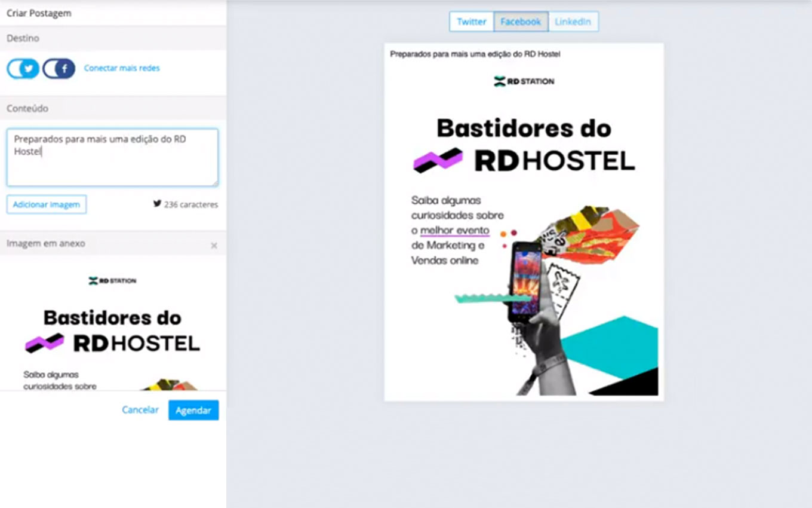Screen dimensions: 812x508
Task: Click the 'Conteúdo' section label
Action: 27,109
